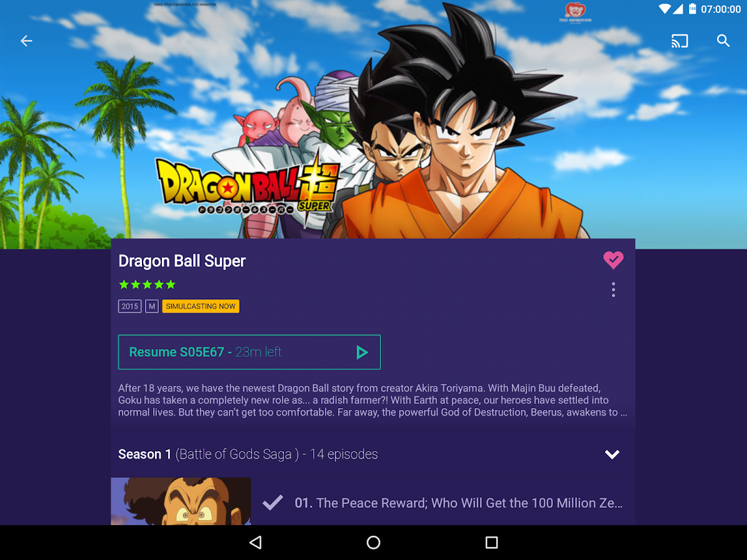
Task: Open episode 01 The Peace Reward title
Action: pyautogui.click(x=459, y=503)
